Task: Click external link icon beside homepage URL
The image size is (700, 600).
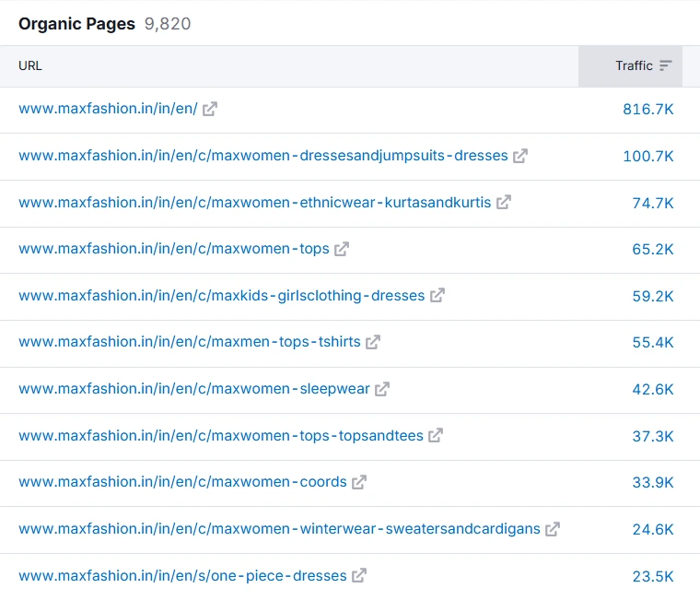Action: pos(210,109)
